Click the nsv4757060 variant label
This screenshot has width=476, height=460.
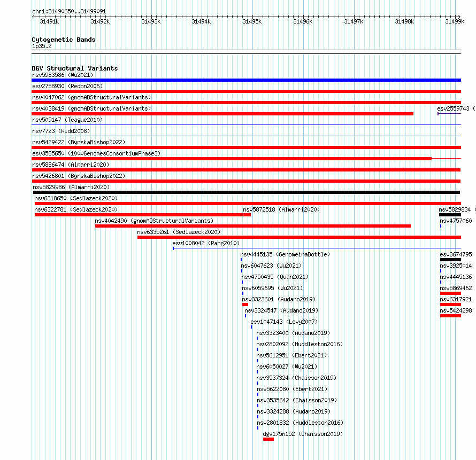tap(456, 221)
